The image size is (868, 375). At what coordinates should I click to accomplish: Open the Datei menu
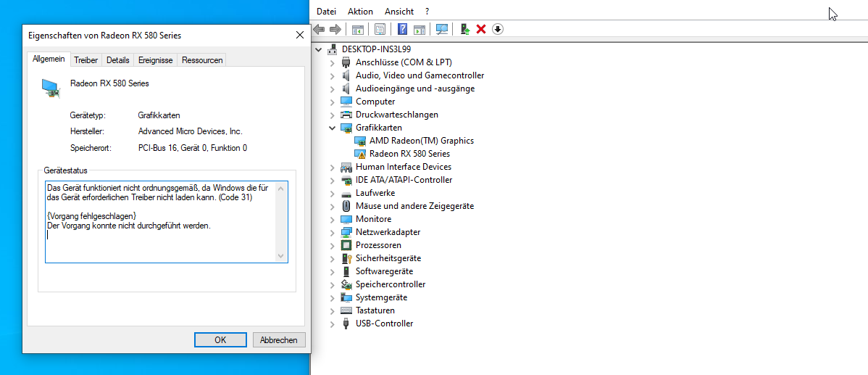327,11
